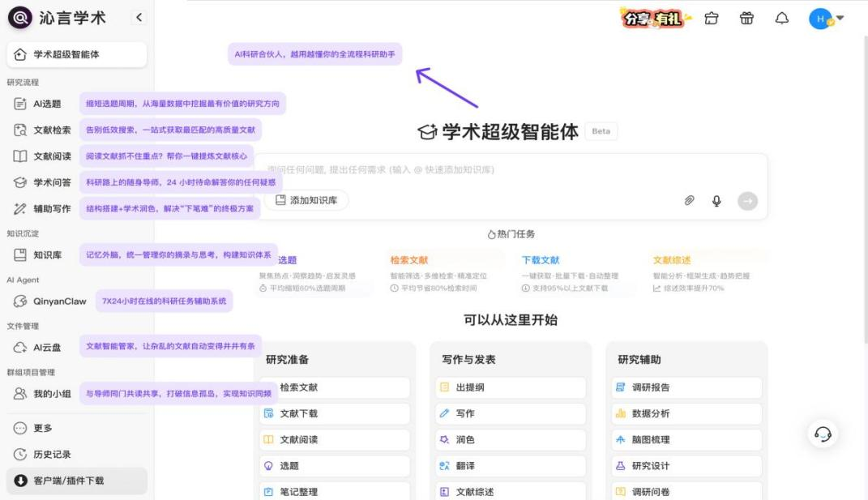Open the shopping bag icon in header
This screenshot has width=868, height=500.
[712, 19]
